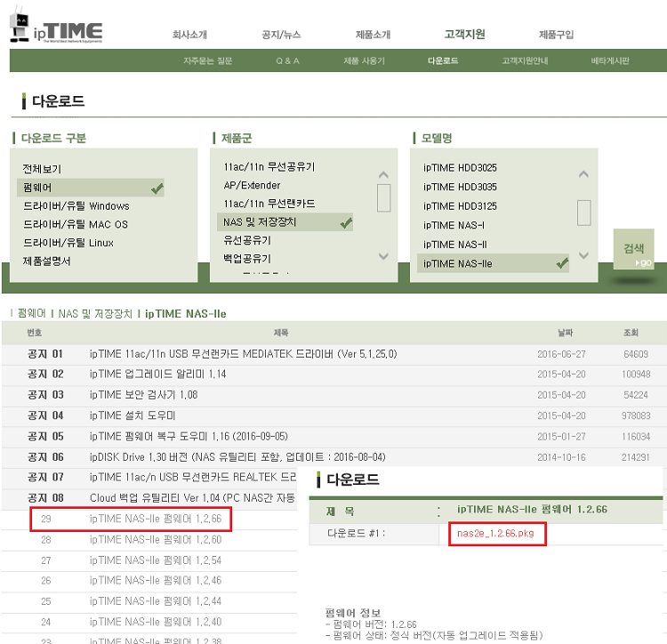Select 전체보기 download category

pyautogui.click(x=42, y=169)
